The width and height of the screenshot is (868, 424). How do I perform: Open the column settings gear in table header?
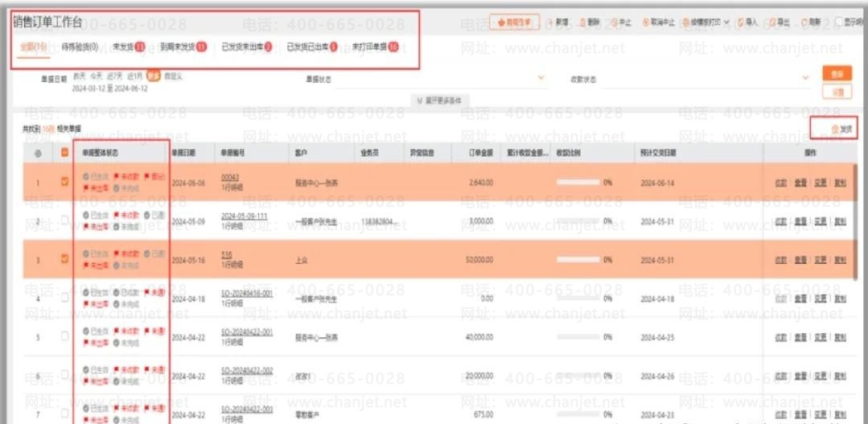coord(38,154)
